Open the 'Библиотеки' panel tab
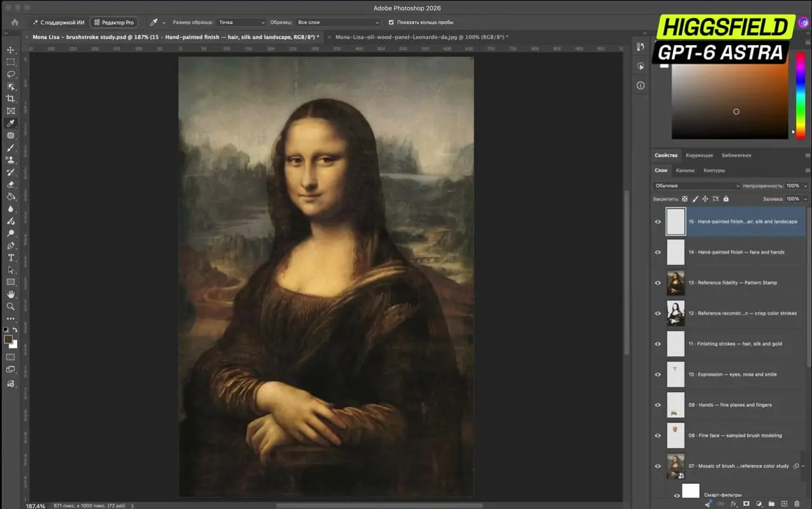812x509 pixels. click(737, 155)
